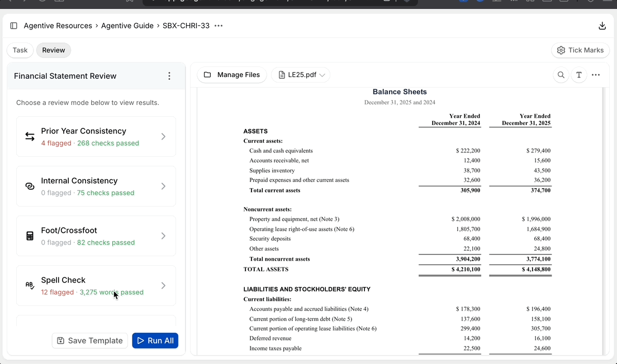Click Accounts receivable, net row label

coord(279,160)
